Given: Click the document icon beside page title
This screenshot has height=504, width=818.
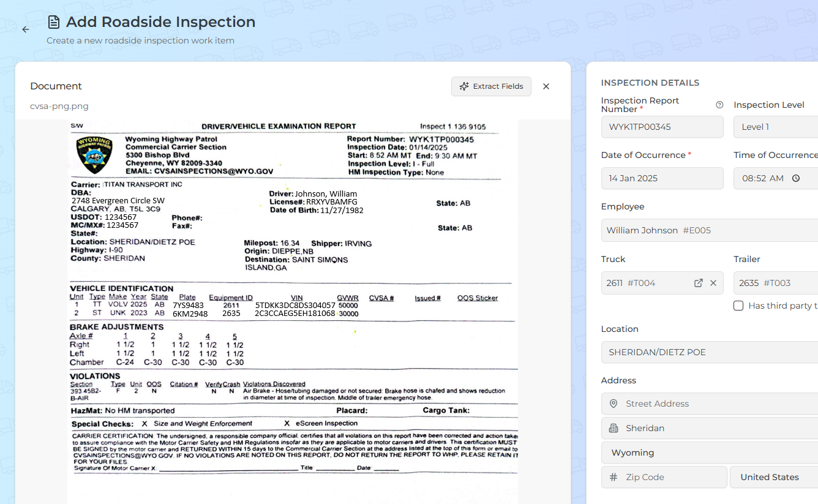Looking at the screenshot, I should pos(54,22).
